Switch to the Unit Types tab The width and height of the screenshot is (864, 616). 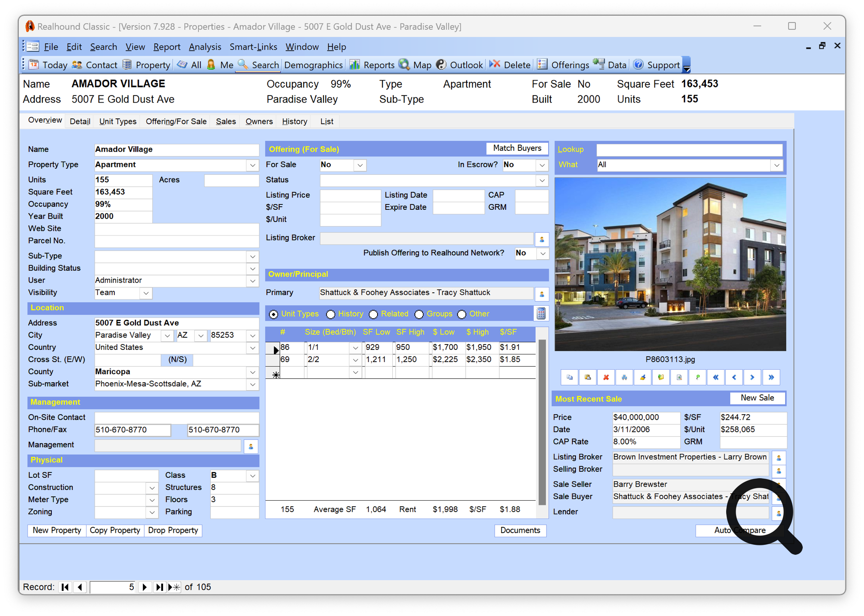118,122
